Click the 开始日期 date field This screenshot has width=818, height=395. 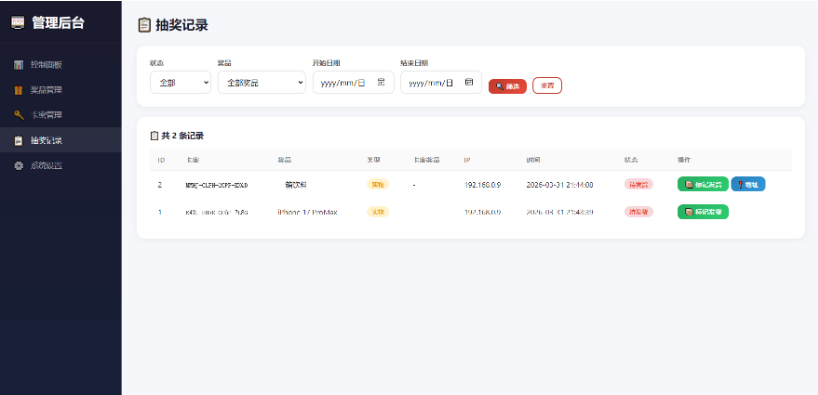(353, 82)
